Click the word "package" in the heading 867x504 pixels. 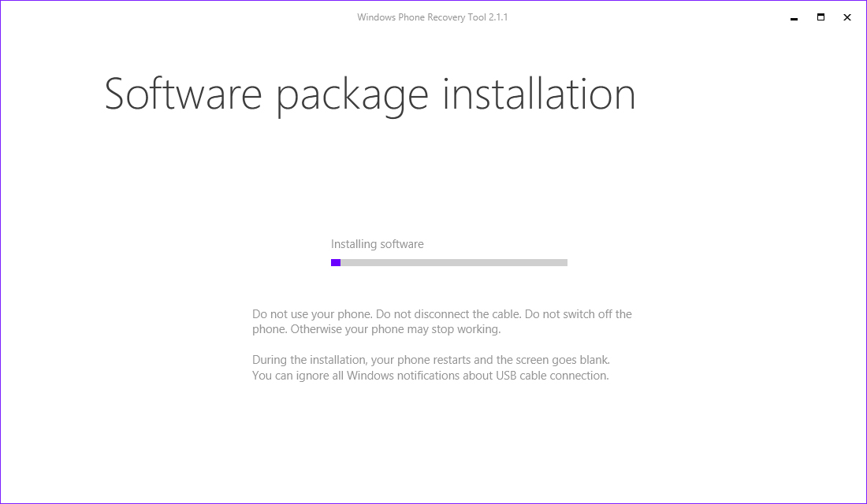(352, 96)
